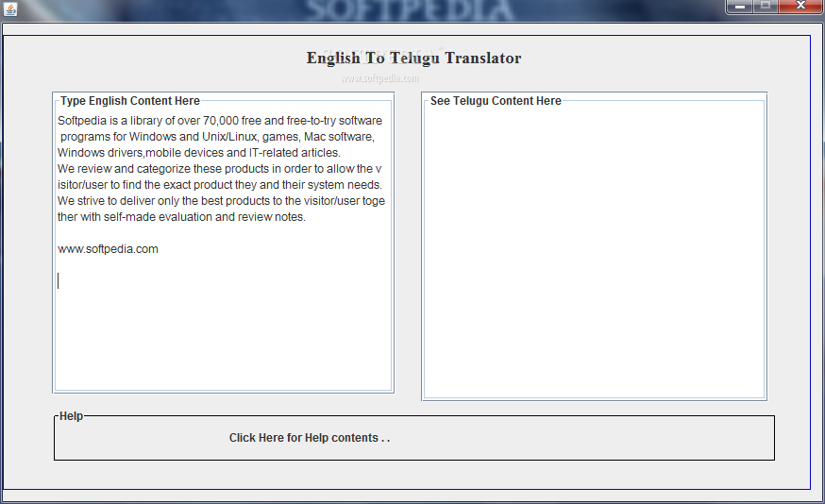Click the line starting "We strive to deliver"
825x504 pixels.
[x=221, y=201]
